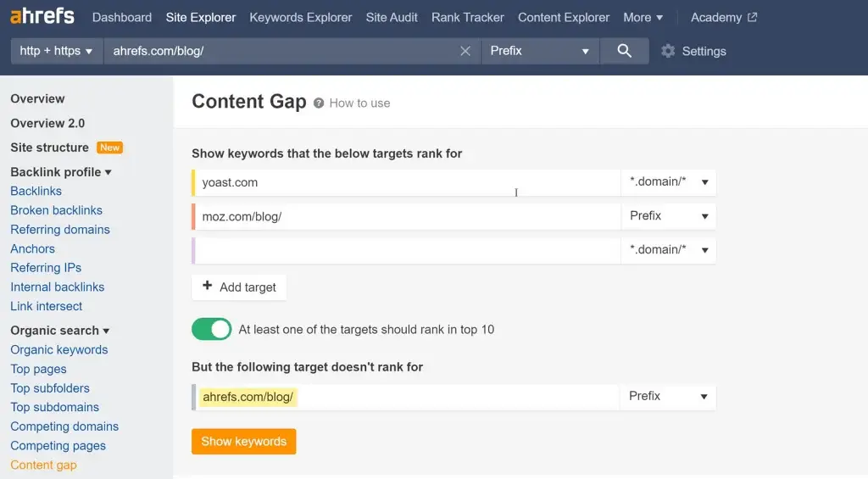Expand the More menu in top navigation
The height and width of the screenshot is (479, 868).
coord(643,17)
